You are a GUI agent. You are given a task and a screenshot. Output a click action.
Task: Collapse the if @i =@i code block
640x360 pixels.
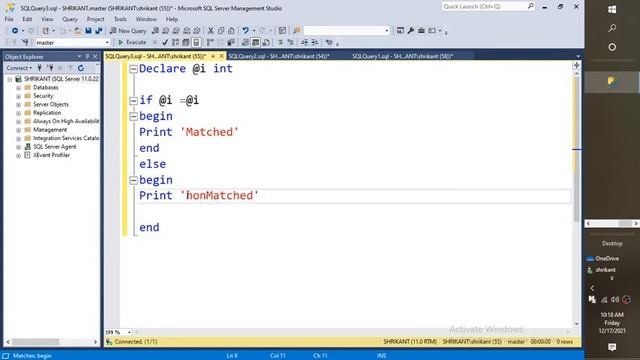(133, 100)
